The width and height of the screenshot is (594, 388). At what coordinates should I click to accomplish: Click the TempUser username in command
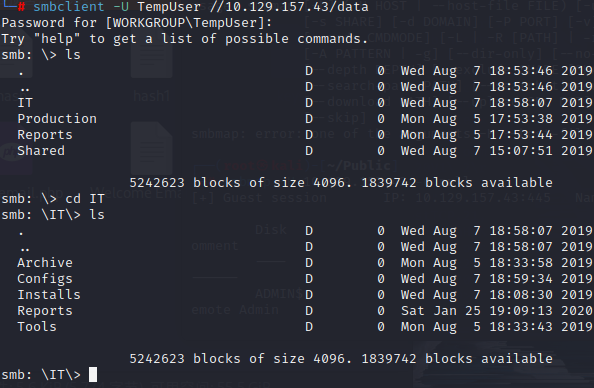169,6
